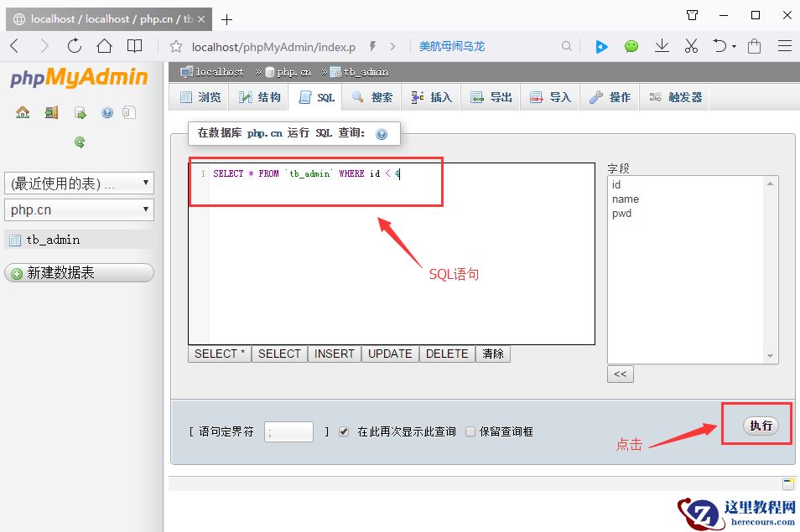Click the browser back arrow
This screenshot has height=532, width=800.
(14, 46)
